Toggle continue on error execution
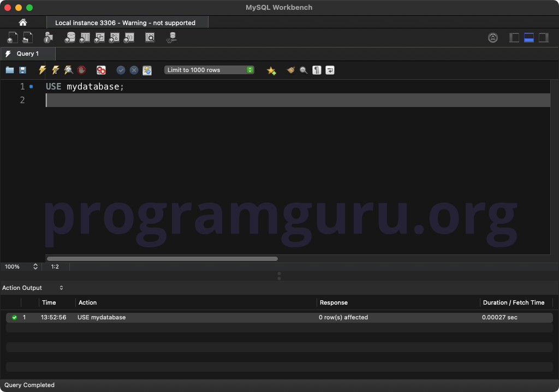 coord(101,70)
